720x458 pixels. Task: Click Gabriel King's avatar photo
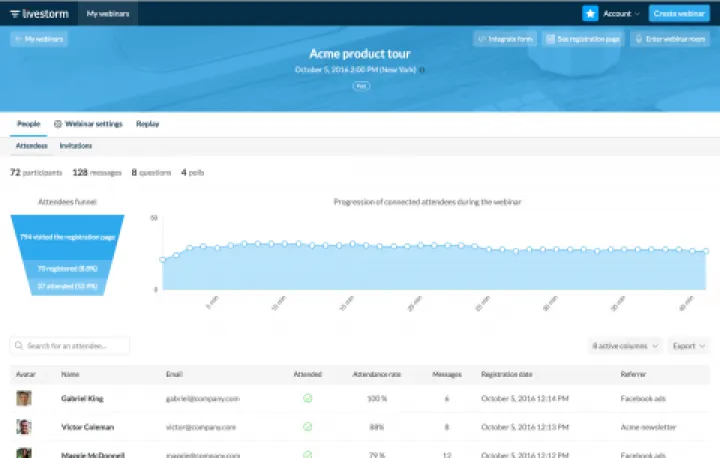[23, 398]
